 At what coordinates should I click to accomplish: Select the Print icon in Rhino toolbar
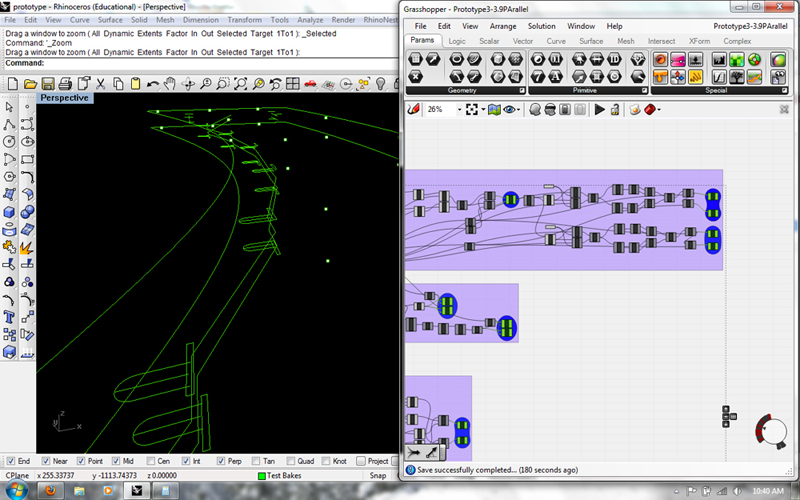[65, 84]
